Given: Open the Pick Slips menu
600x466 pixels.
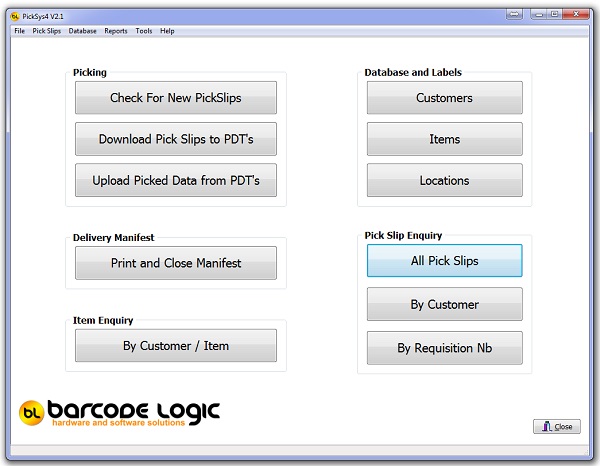Looking at the screenshot, I should (47, 31).
